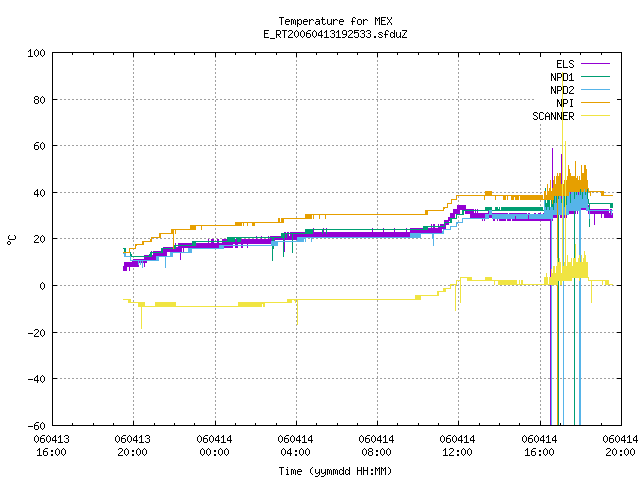Click the y-axis label '80'
The width and height of the screenshot is (640, 480).
(x=39, y=100)
